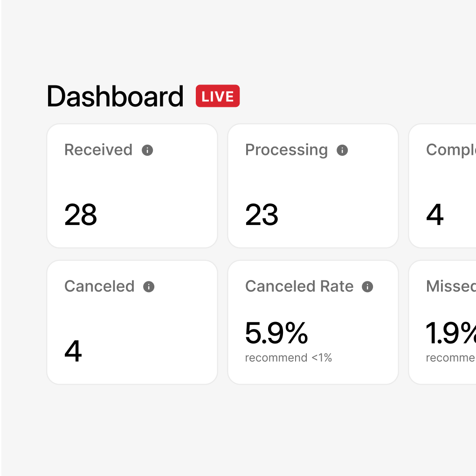The width and height of the screenshot is (476, 476).
Task: Select the Received card label
Action: click(98, 150)
